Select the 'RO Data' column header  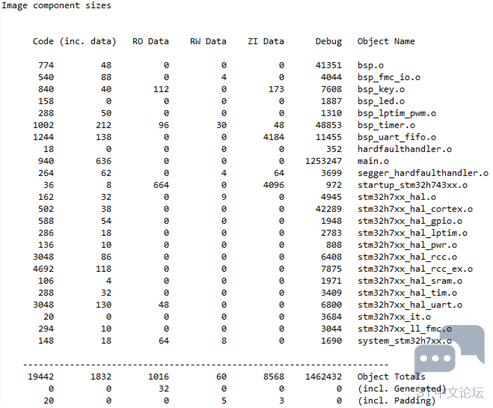click(x=151, y=41)
